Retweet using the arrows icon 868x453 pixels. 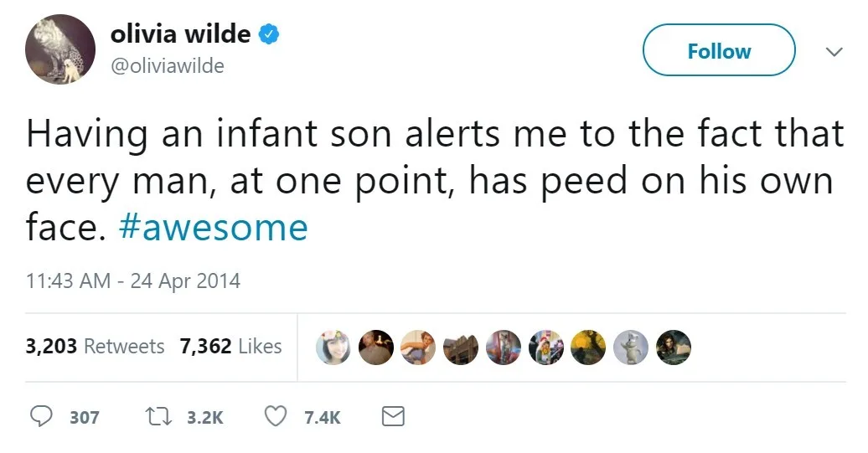(158, 416)
